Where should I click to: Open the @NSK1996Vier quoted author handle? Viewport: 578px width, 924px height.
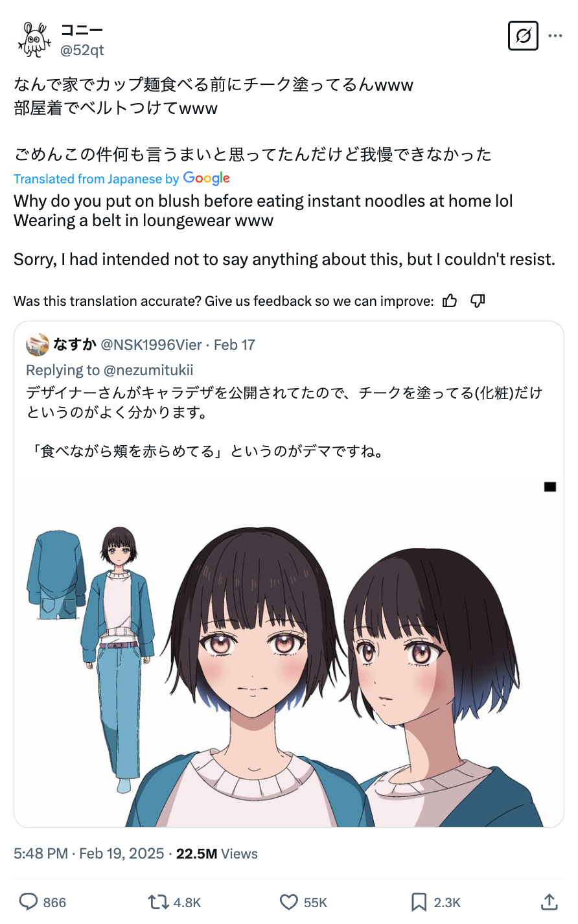click(151, 345)
